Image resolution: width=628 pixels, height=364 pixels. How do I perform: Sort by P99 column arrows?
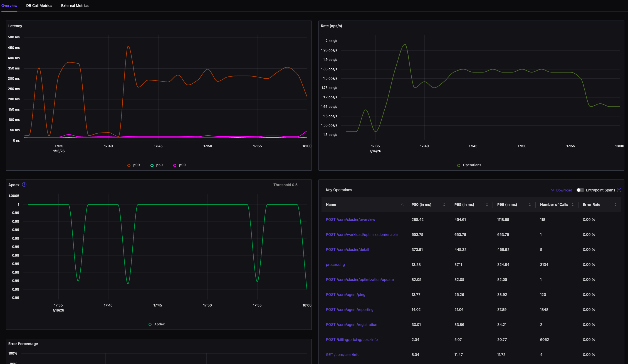tap(530, 205)
